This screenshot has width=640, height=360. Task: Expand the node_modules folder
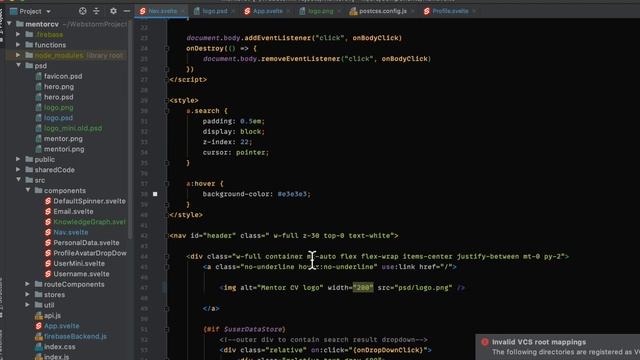tap(18, 55)
